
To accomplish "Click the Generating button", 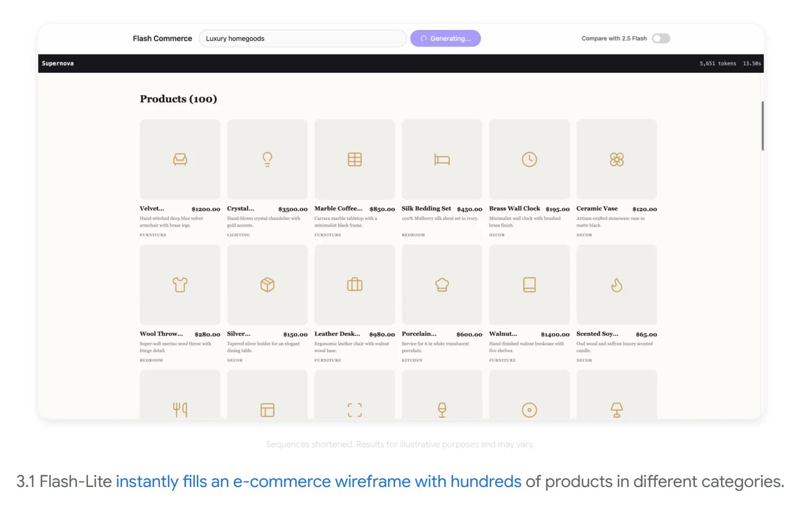I will pos(445,39).
